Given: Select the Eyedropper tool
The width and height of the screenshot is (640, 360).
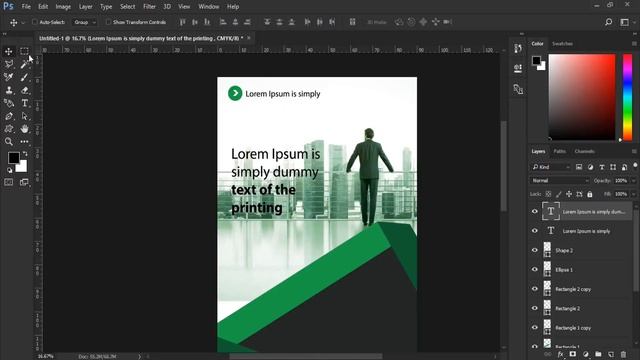Looking at the screenshot, I should tap(8, 77).
